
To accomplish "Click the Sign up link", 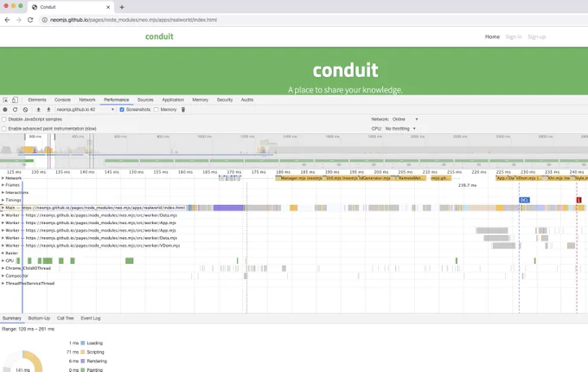I will point(536,36).
